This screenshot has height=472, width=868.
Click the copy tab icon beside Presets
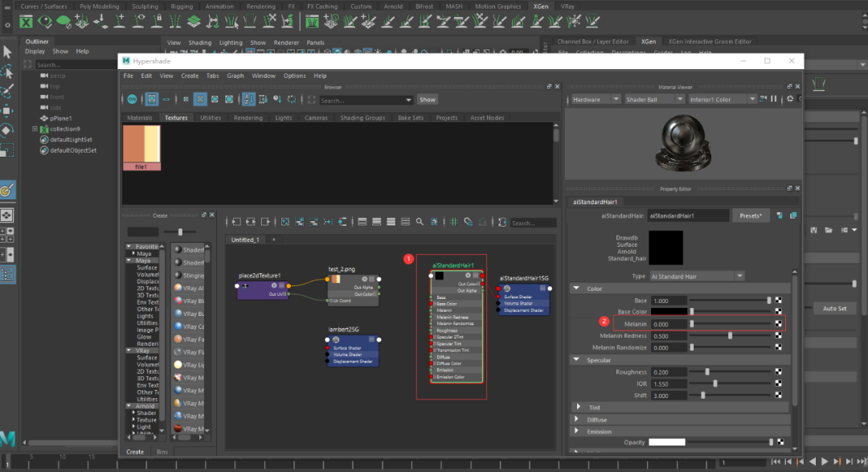793,215
